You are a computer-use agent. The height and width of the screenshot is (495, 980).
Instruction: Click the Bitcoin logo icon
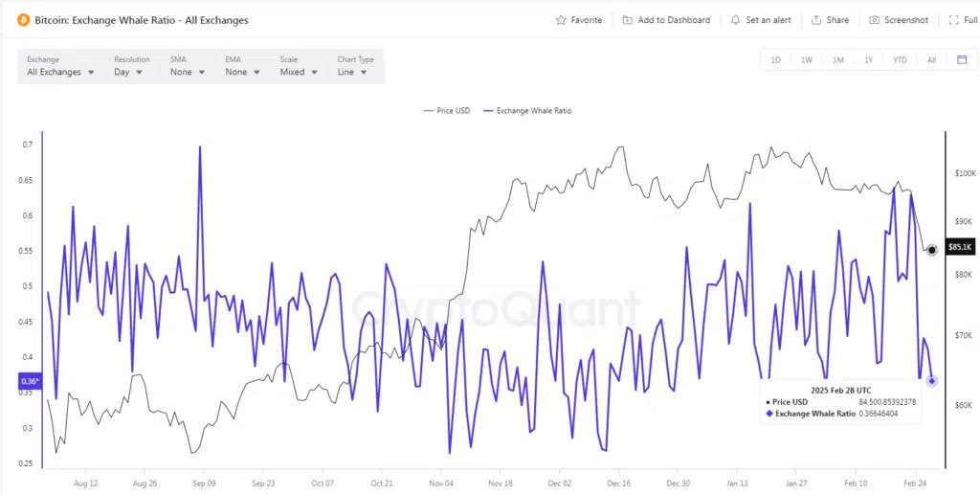tap(23, 20)
